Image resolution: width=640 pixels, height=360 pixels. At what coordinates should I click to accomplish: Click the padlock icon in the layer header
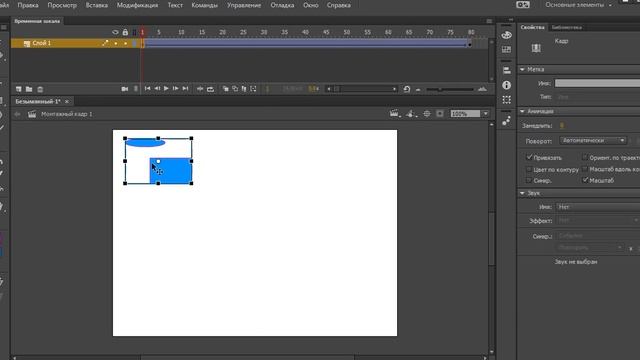[x=125, y=32]
